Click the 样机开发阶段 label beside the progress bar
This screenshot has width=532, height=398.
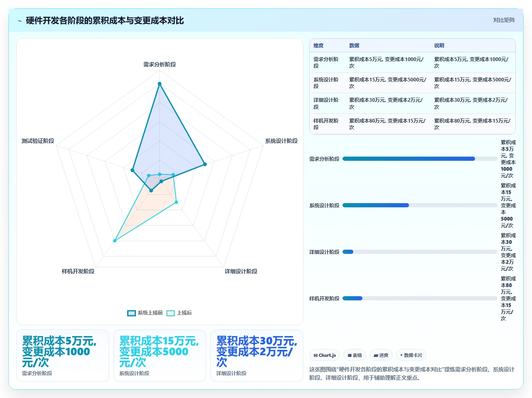324,298
